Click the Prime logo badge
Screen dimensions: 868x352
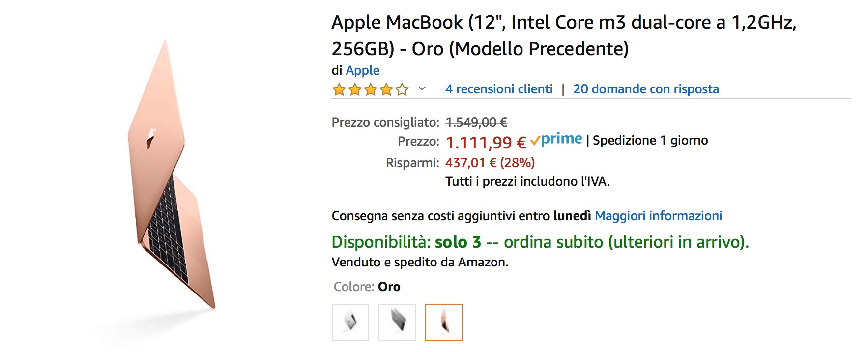tap(556, 140)
